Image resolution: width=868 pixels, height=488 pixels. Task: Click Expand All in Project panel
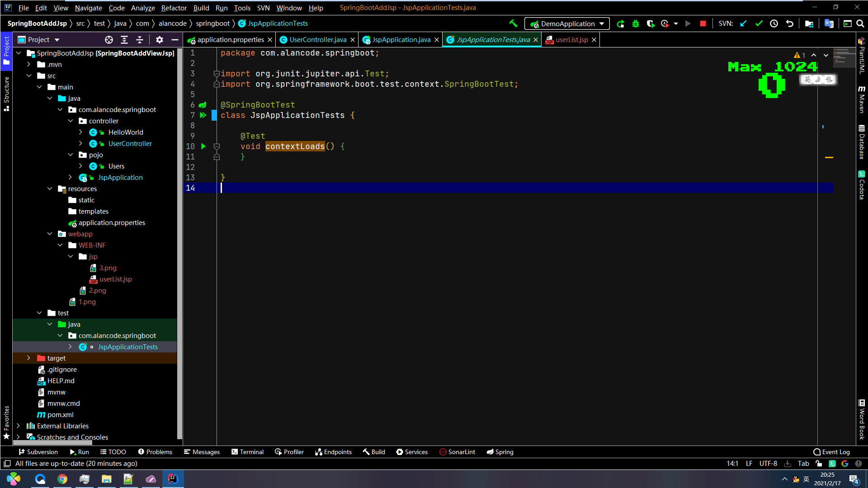tap(124, 40)
